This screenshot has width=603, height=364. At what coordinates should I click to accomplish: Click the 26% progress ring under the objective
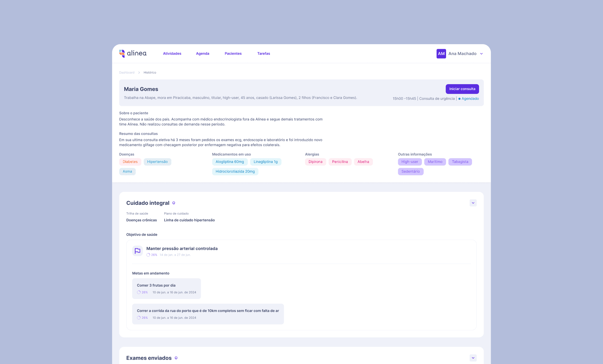[x=148, y=255]
